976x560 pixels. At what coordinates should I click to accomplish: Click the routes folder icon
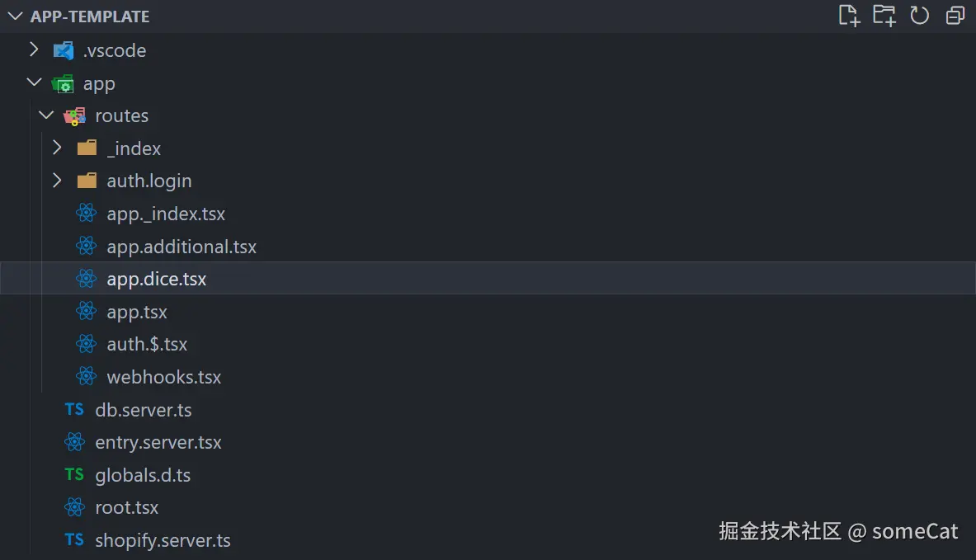(x=74, y=116)
